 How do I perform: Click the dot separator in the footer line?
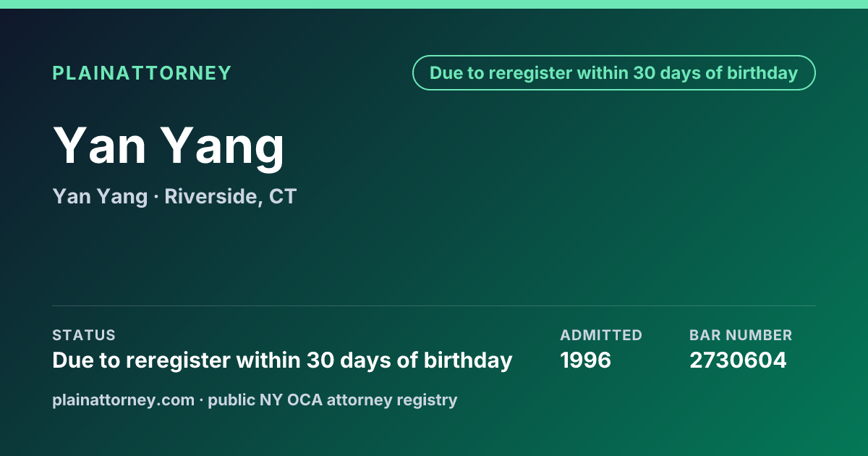(x=201, y=400)
